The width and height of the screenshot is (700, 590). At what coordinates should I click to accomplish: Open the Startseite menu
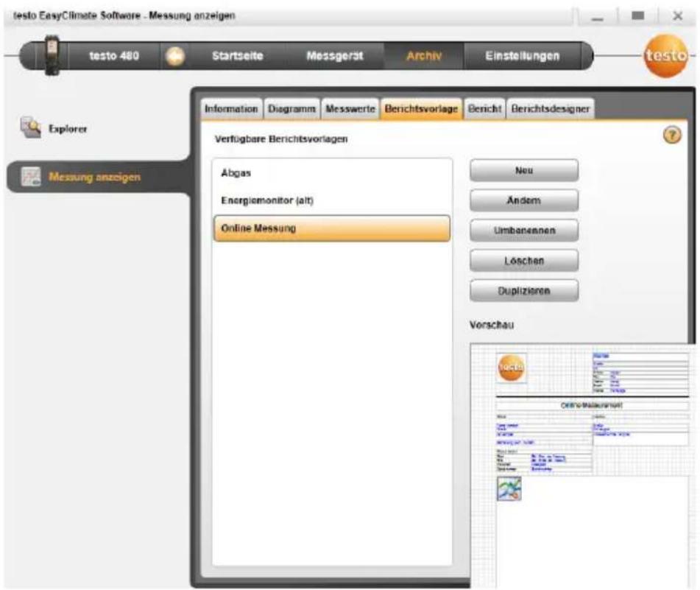(238, 56)
